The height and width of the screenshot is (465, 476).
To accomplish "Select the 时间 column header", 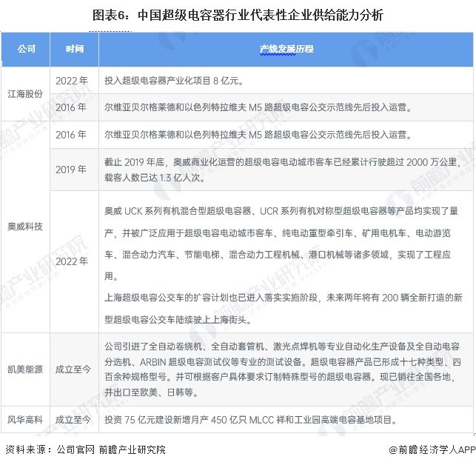I will tap(74, 49).
